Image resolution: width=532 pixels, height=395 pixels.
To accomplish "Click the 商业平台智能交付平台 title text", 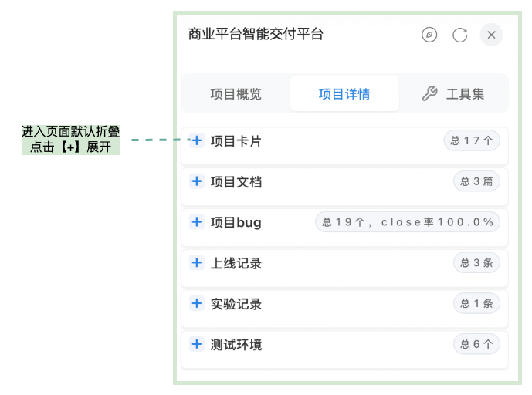I will coord(256,34).
